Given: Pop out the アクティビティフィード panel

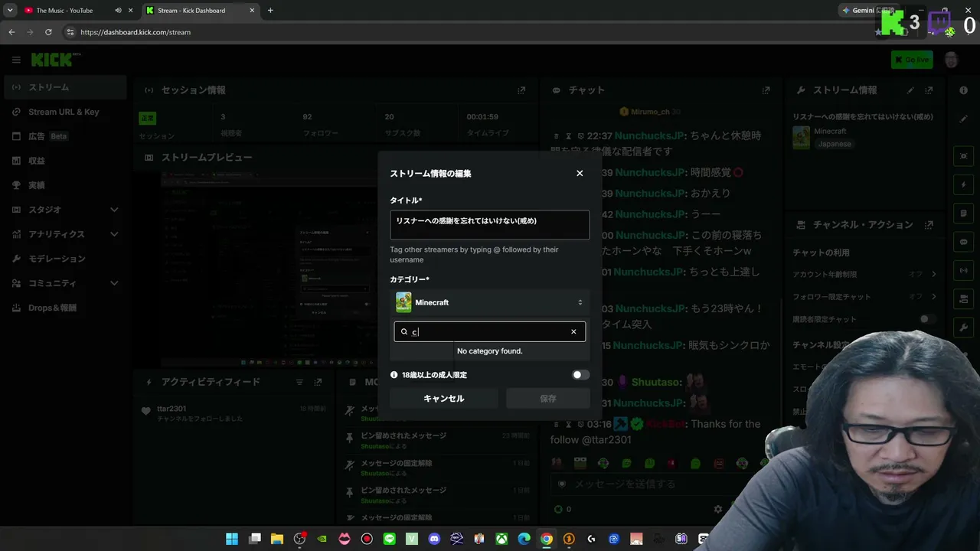Looking at the screenshot, I should point(319,382).
